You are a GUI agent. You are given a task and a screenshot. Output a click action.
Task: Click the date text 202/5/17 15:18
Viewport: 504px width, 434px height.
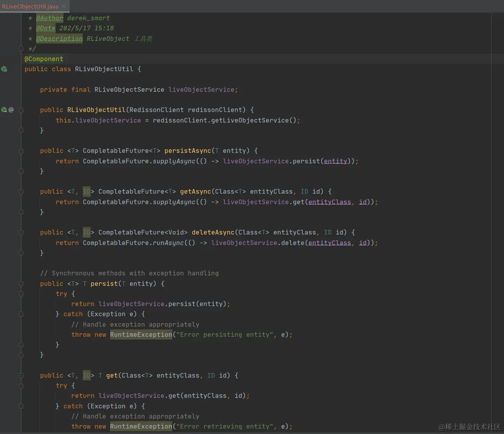pos(86,28)
